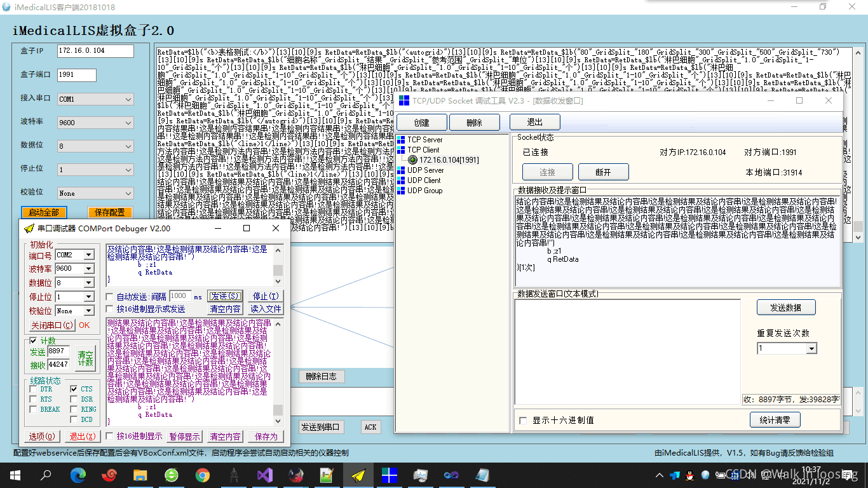This screenshot has height=488, width=868.
Task: Toggle the RTS line status checkbox
Action: click(33, 399)
